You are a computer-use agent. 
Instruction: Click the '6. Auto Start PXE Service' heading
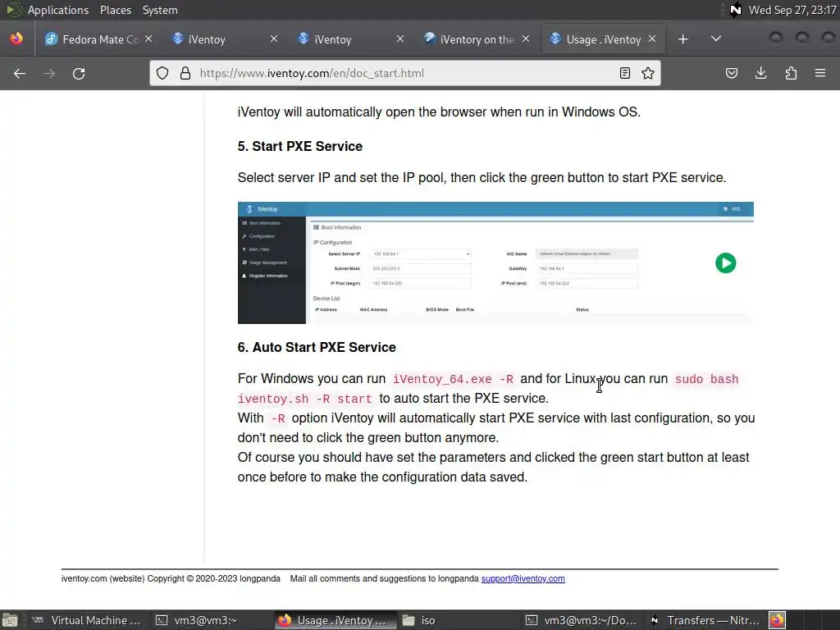(x=317, y=347)
